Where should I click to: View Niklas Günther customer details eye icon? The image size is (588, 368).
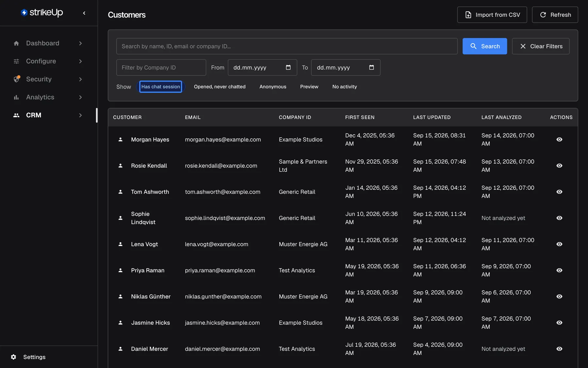[559, 296]
